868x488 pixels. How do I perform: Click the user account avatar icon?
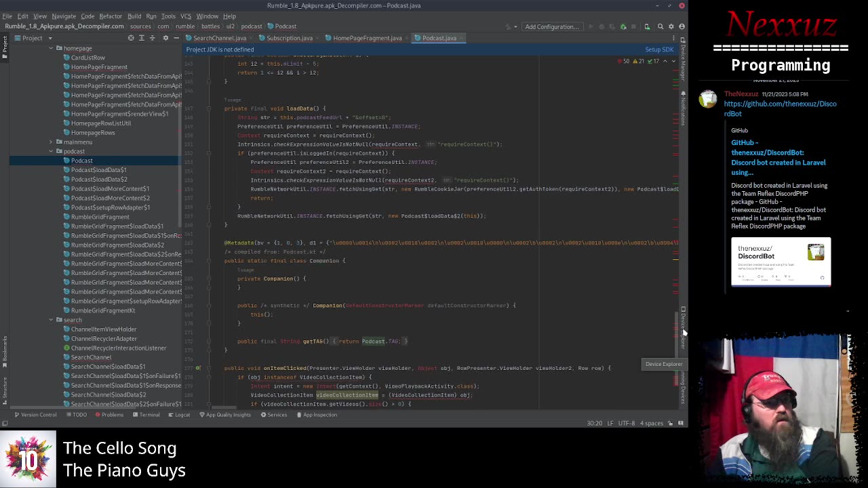click(x=682, y=26)
